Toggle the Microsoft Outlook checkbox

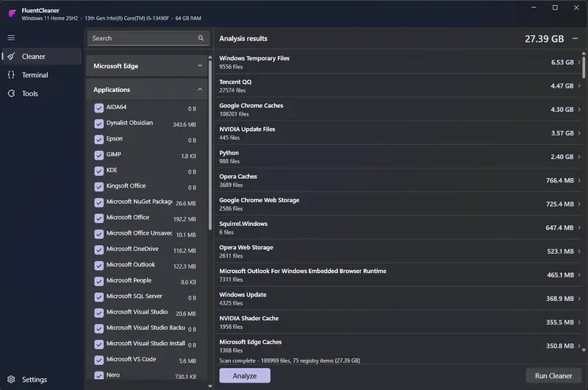pyautogui.click(x=99, y=266)
